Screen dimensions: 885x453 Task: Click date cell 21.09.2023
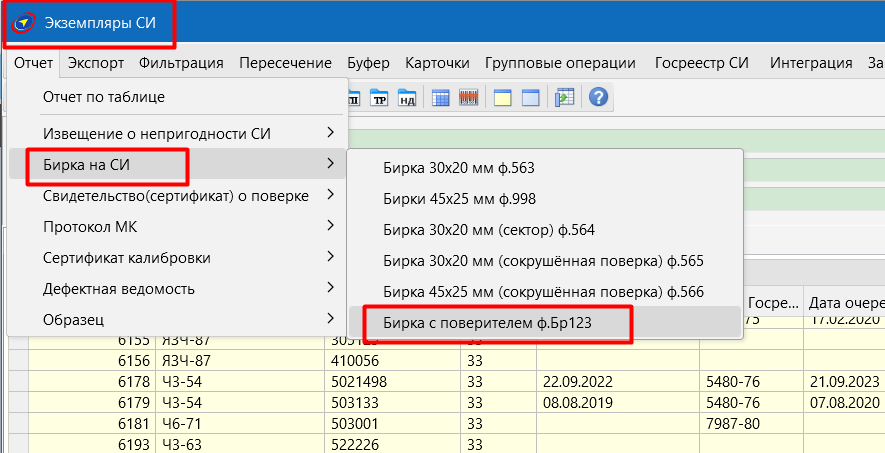tap(845, 382)
